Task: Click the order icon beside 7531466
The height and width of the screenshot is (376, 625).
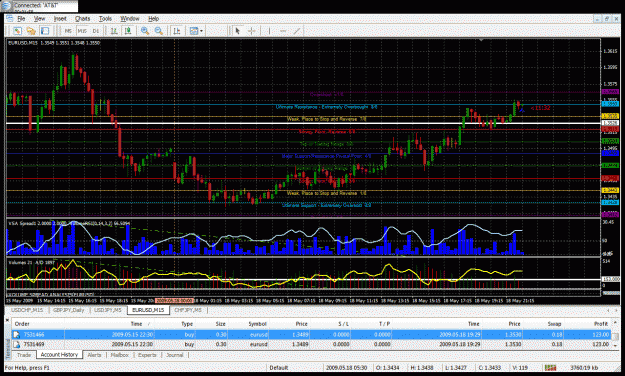Action: [x=17, y=335]
